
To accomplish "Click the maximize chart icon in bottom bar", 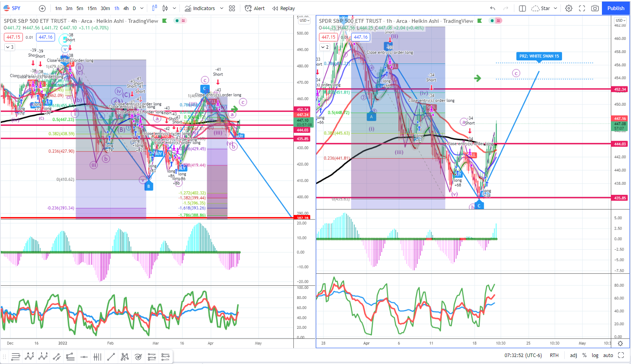I will click(621, 355).
